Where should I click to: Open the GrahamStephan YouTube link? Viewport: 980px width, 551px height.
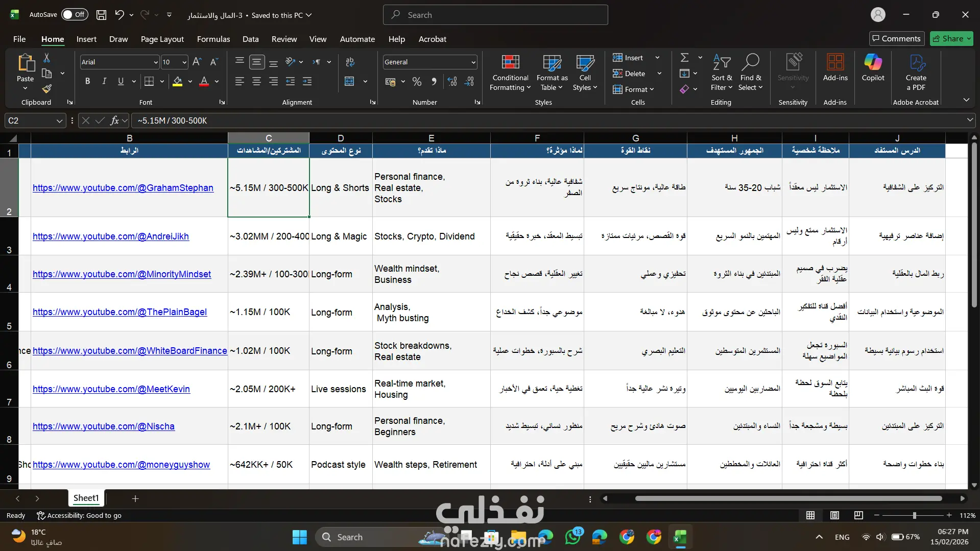click(x=123, y=187)
